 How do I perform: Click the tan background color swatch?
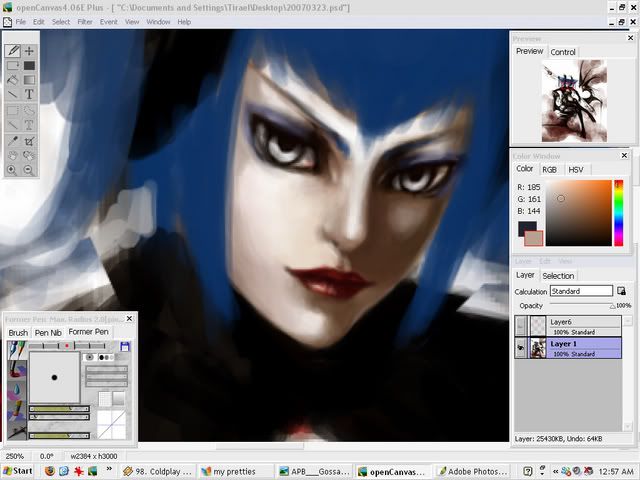click(x=533, y=238)
